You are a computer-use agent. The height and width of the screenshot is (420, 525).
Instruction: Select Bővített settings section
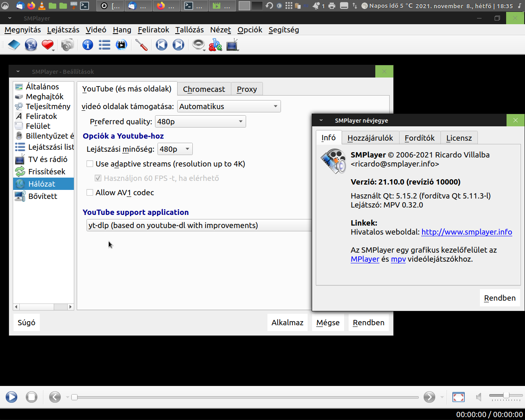[43, 196]
